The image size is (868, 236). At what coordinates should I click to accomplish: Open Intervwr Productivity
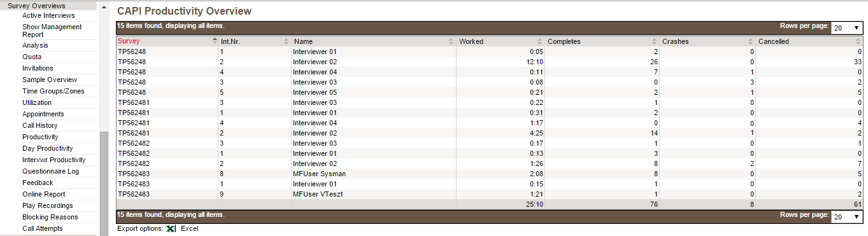click(x=53, y=160)
